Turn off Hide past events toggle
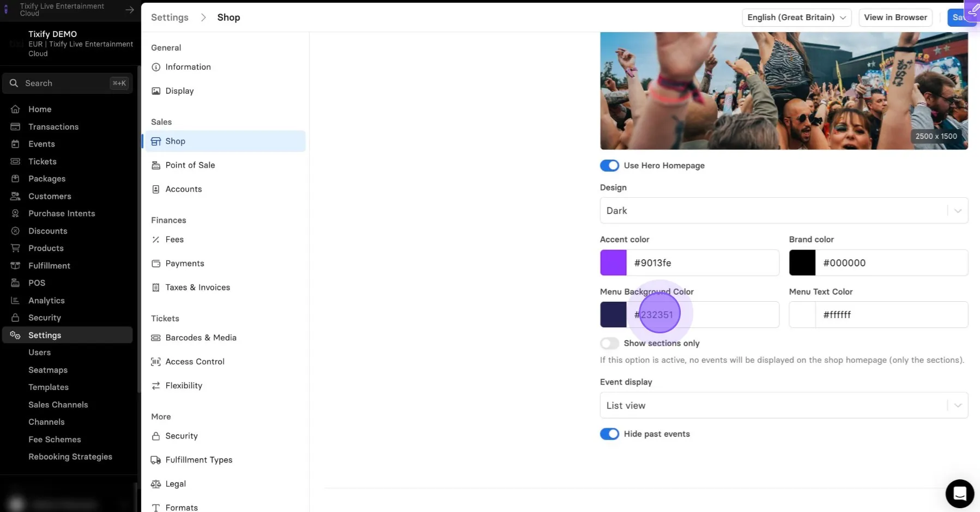The height and width of the screenshot is (512, 980). tap(609, 434)
